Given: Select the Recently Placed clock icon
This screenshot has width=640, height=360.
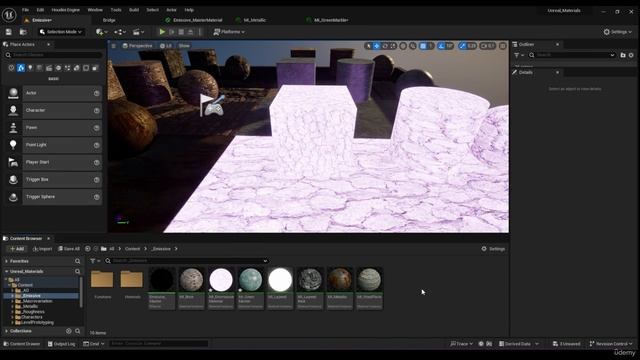Looking at the screenshot, I should (x=11, y=68).
